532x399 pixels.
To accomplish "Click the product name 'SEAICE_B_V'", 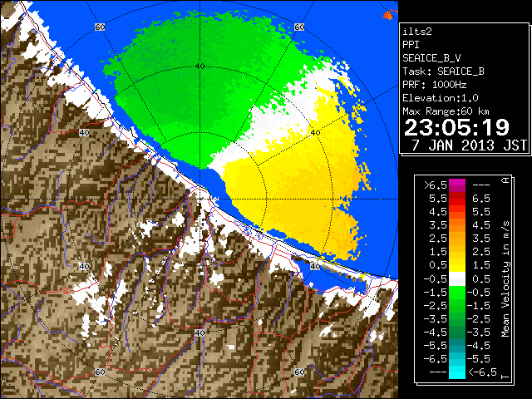I will tap(431, 58).
